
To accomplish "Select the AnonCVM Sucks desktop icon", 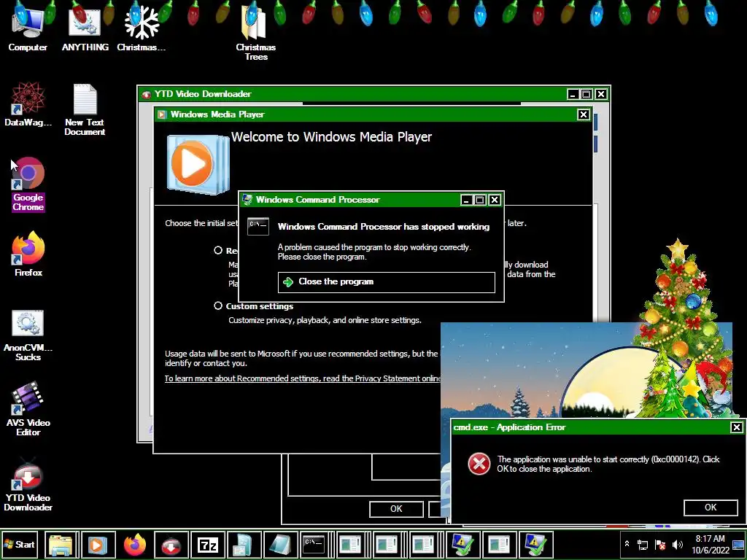I will click(28, 335).
